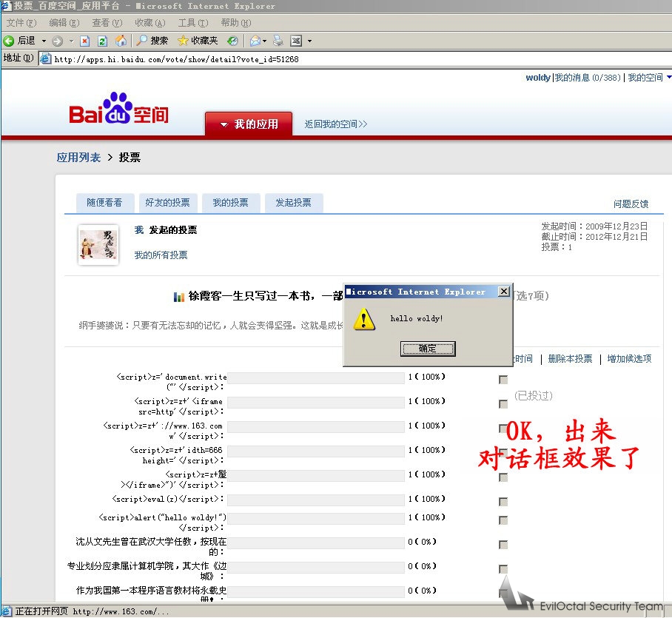Click the 截止时间：2012年12月21日 text

[x=594, y=237]
